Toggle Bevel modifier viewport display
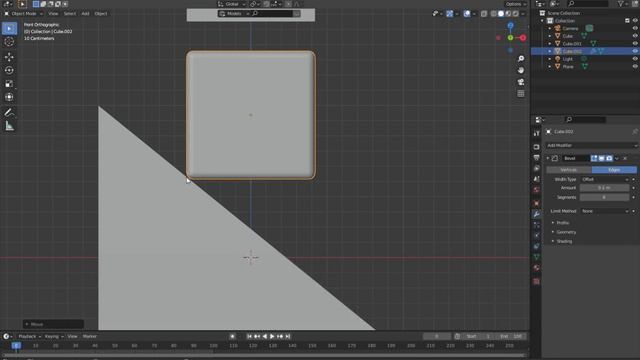Viewport: 640px width, 360px height. [x=602, y=158]
